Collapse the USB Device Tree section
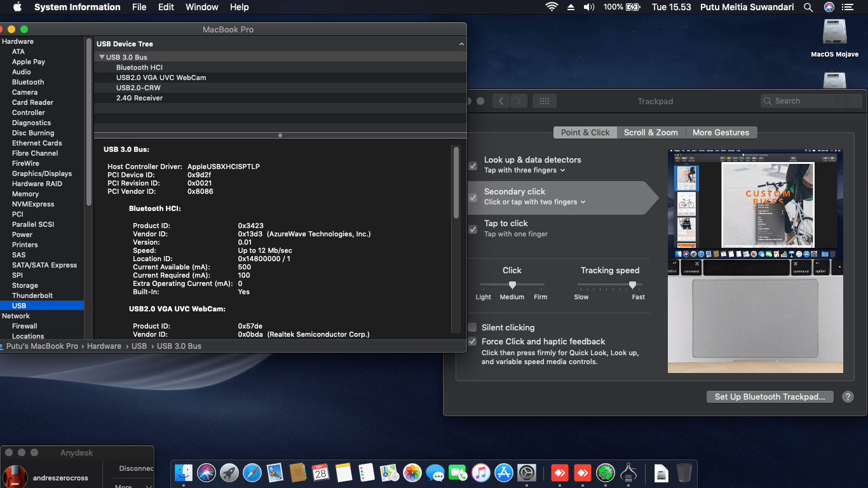Viewport: 868px width, 488px height. (x=461, y=43)
